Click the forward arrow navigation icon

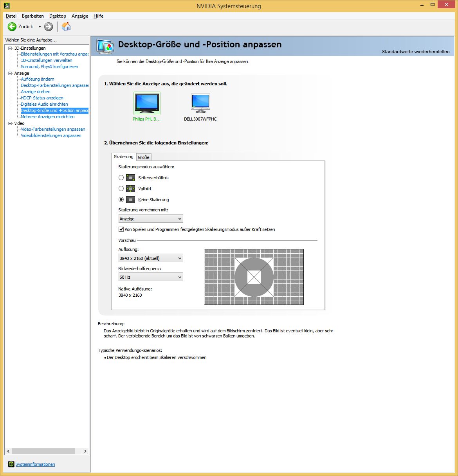[49, 27]
